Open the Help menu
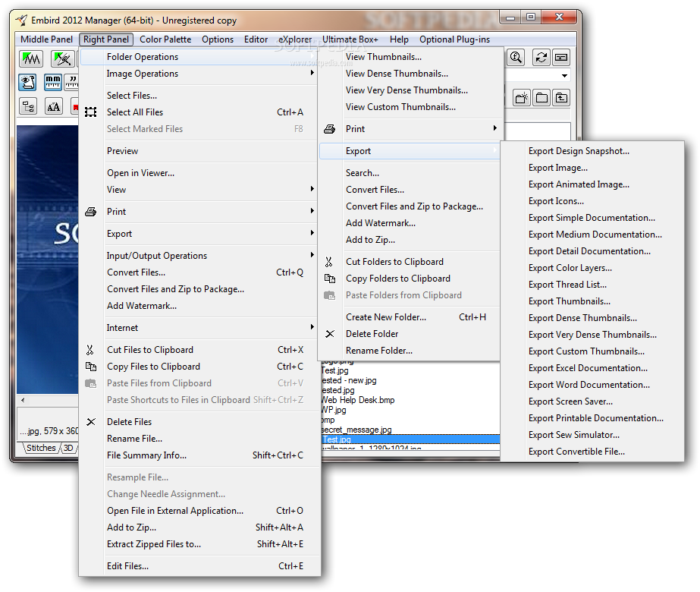This screenshot has height=592, width=700. pyautogui.click(x=399, y=39)
